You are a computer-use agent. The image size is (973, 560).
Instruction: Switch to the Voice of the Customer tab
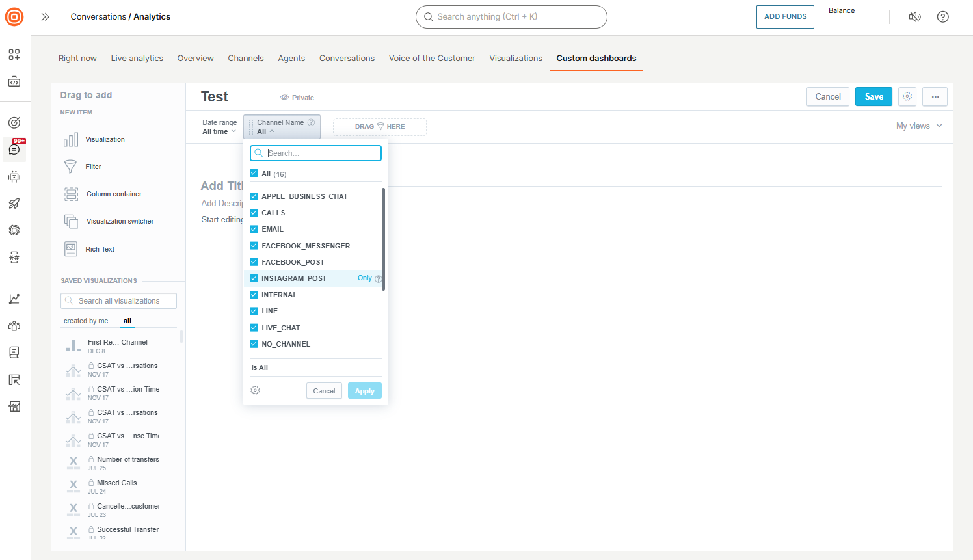point(432,58)
